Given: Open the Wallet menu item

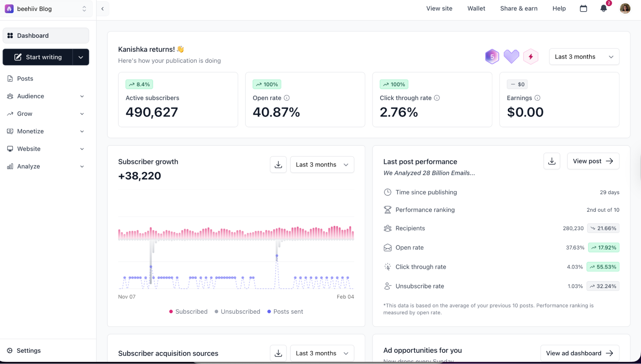Looking at the screenshot, I should coord(476,8).
